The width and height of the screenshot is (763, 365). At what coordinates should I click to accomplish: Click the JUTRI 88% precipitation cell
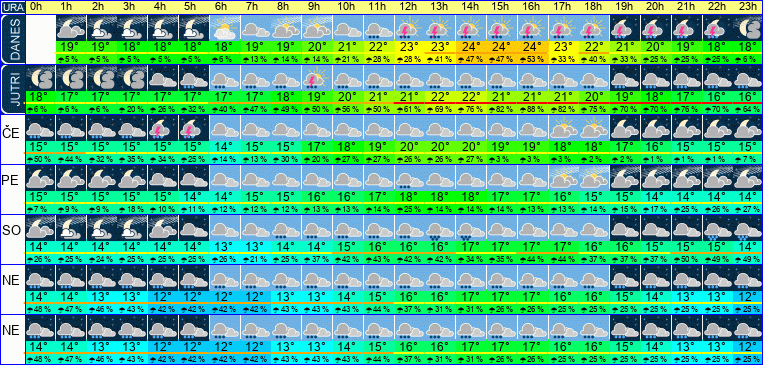tap(532, 109)
